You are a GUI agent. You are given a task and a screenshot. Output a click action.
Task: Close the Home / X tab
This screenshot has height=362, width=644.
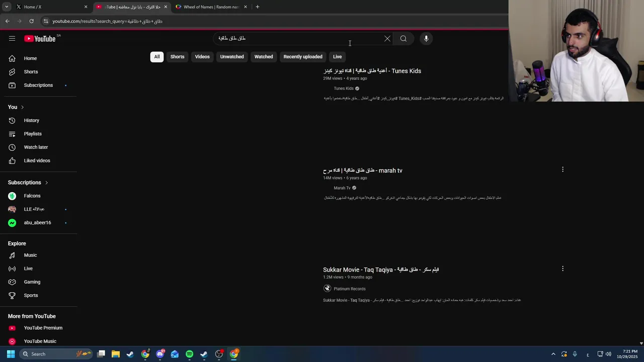pos(86,7)
